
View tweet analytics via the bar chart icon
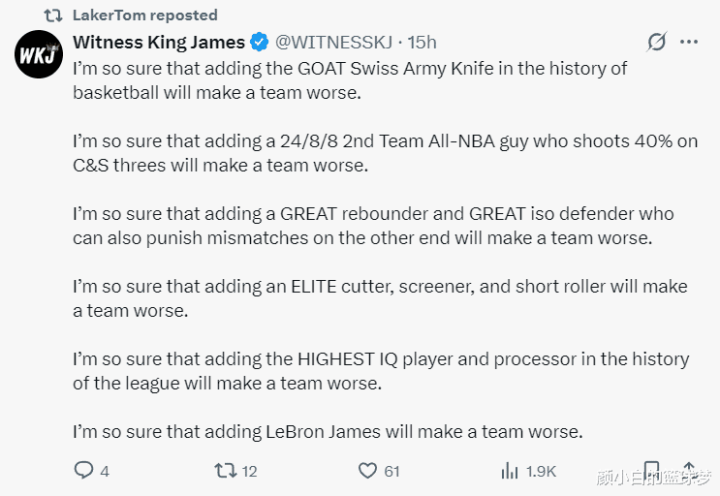tap(509, 470)
